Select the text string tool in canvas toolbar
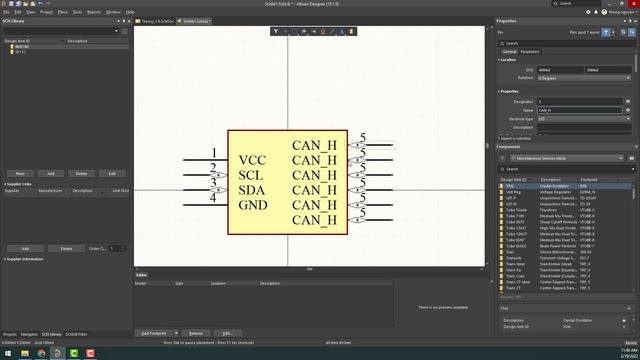Screen dimensions: 640x360 342,31
